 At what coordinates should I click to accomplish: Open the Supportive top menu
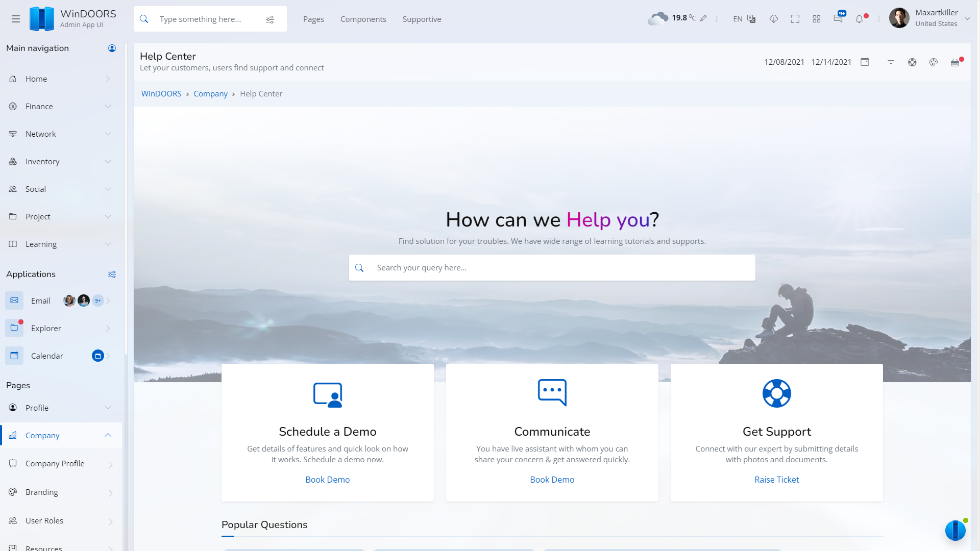click(x=422, y=19)
